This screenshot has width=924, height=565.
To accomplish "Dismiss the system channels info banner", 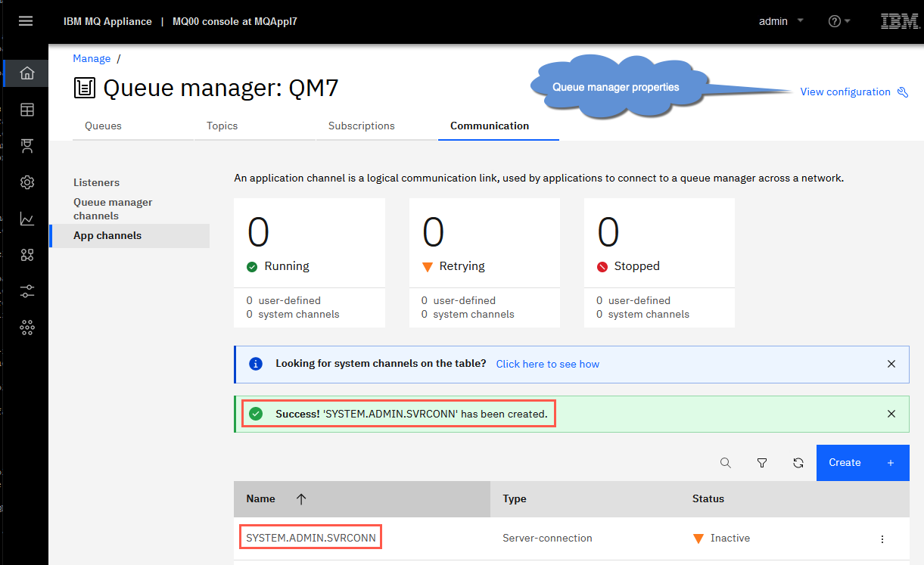I will 891,364.
